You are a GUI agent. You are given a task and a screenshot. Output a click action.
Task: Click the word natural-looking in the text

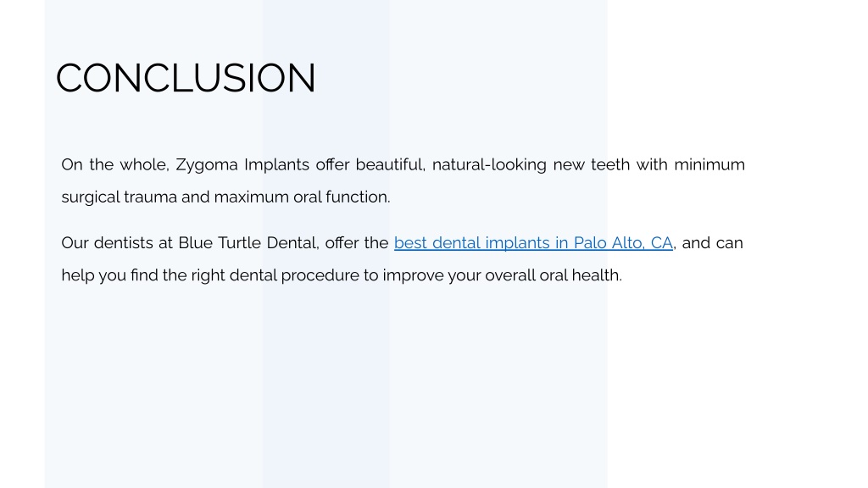click(489, 165)
